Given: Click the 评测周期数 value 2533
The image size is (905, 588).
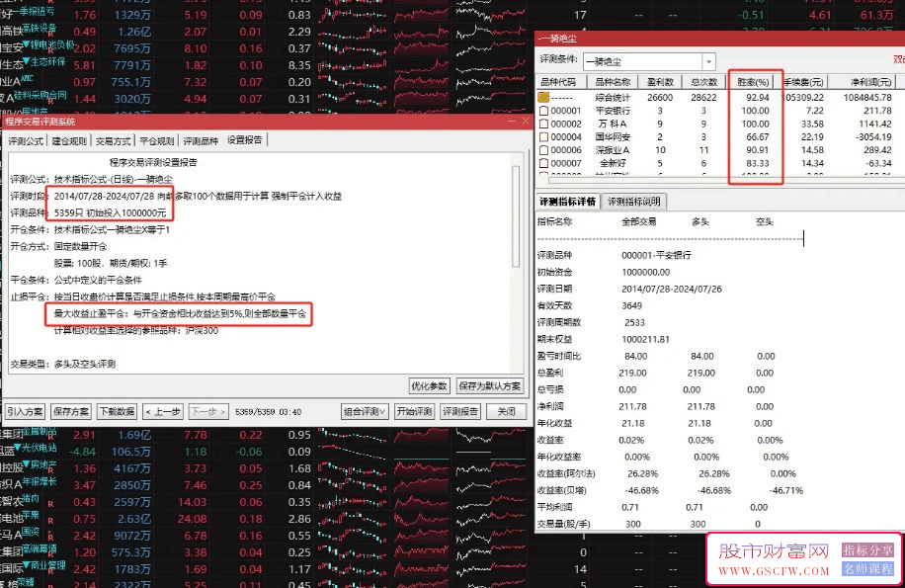Looking at the screenshot, I should click(x=635, y=322).
